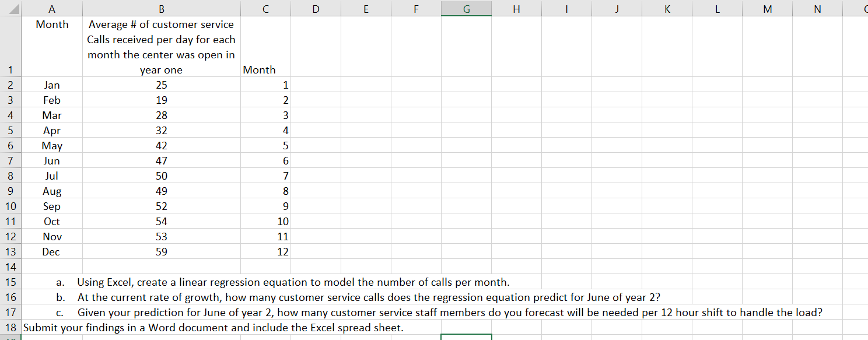Click the Month label in cell C1
The height and width of the screenshot is (340, 868).
click(x=265, y=69)
